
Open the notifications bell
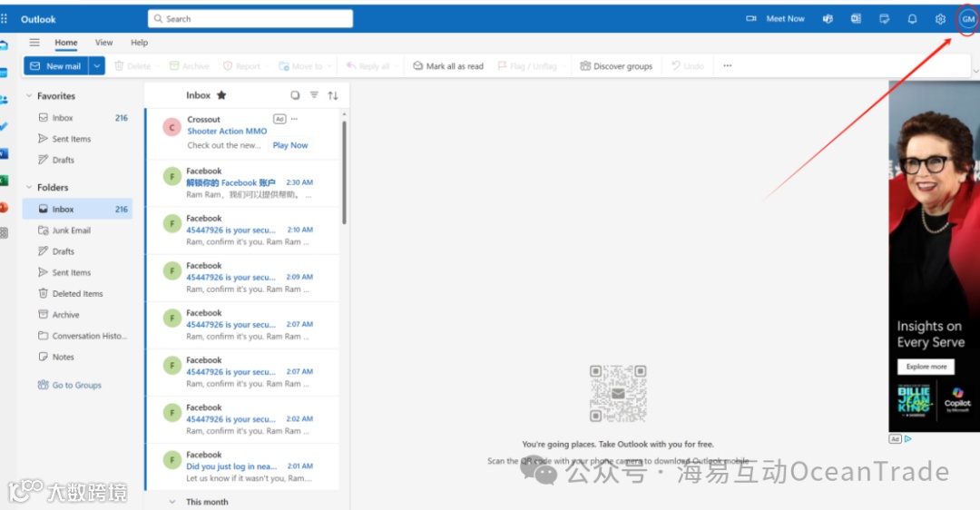912,19
